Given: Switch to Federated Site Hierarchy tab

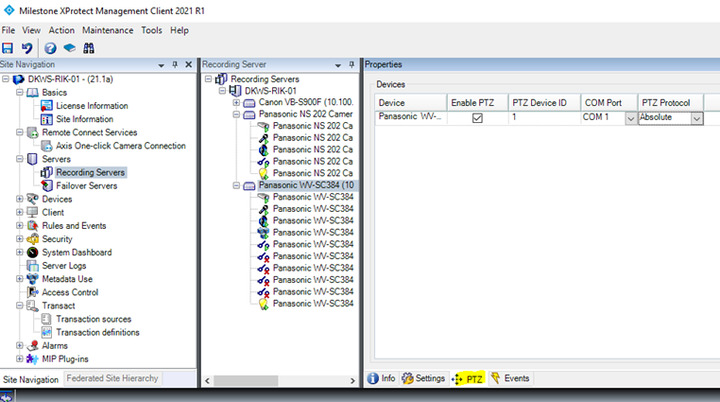Looking at the screenshot, I should [x=112, y=379].
